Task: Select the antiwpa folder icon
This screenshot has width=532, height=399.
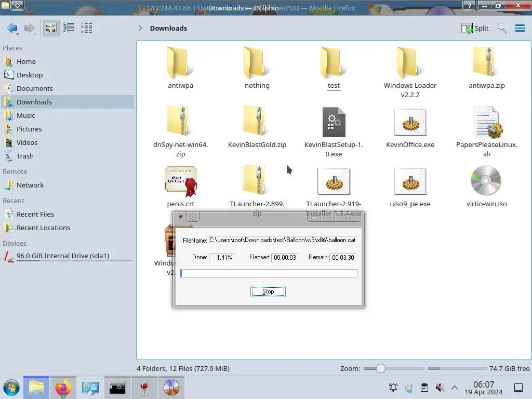Action: (180, 63)
